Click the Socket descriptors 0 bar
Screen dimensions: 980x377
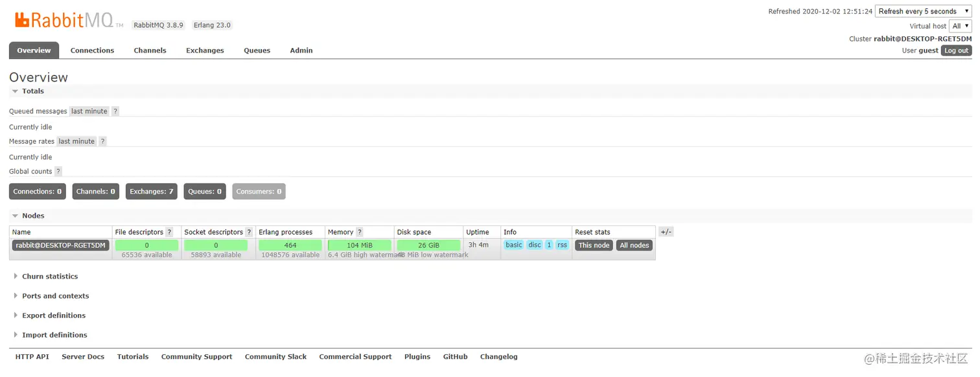[x=216, y=246]
